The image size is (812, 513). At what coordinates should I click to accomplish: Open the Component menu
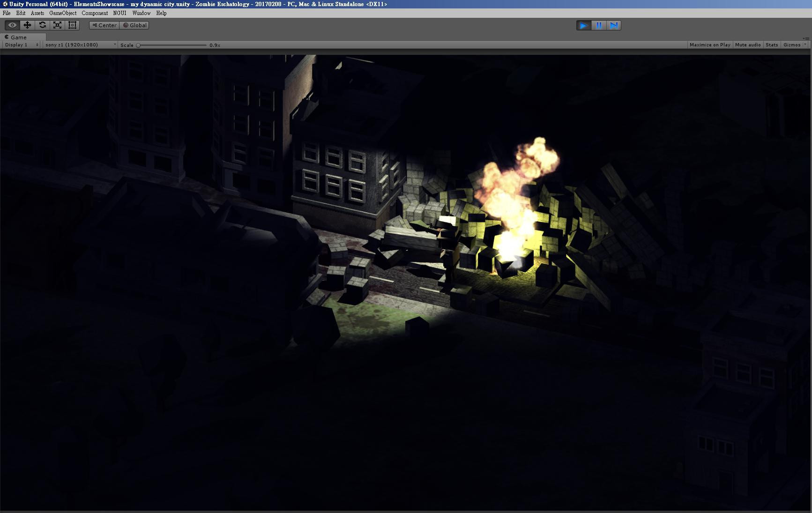click(95, 13)
